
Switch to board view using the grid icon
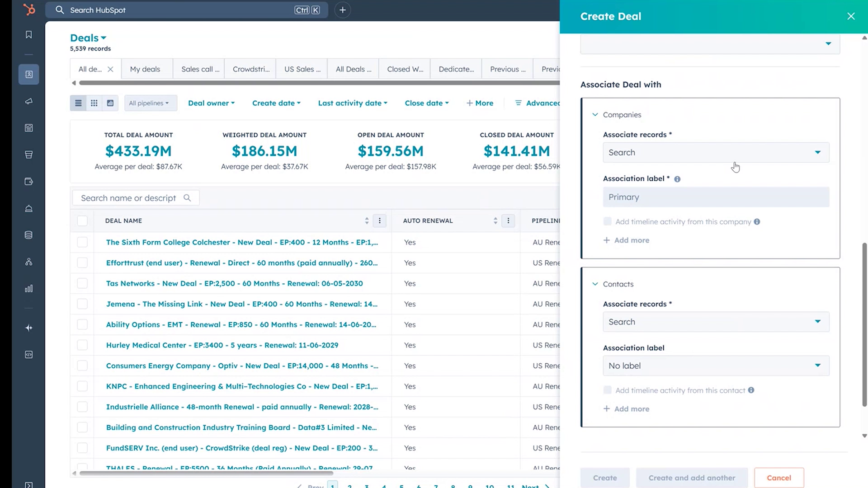pos(94,103)
